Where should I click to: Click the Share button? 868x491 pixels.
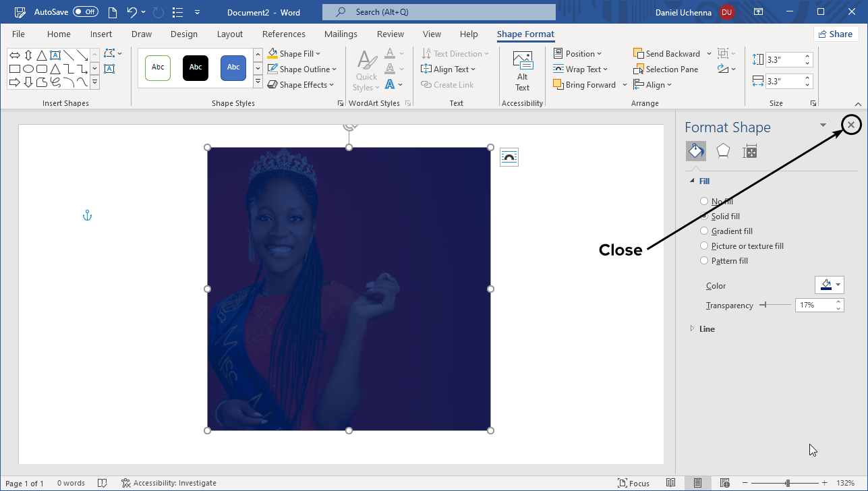coord(836,34)
